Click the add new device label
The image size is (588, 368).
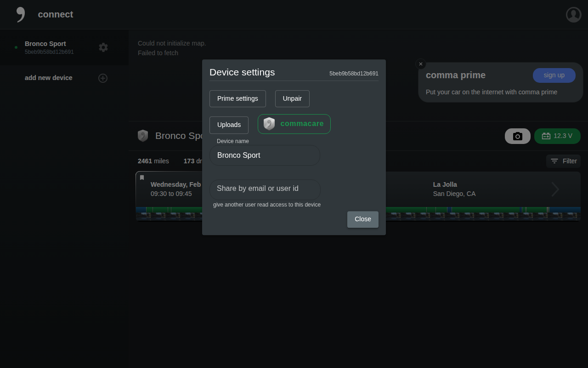tap(49, 78)
